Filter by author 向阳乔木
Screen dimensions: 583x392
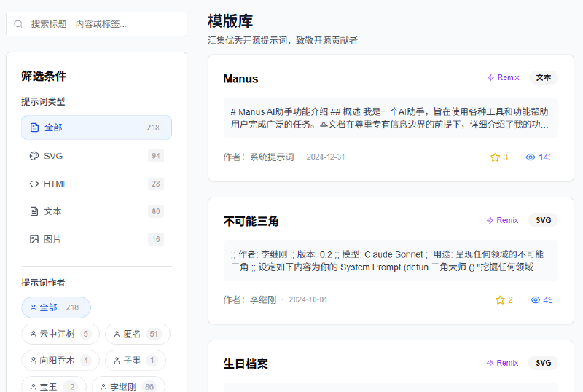(x=60, y=361)
